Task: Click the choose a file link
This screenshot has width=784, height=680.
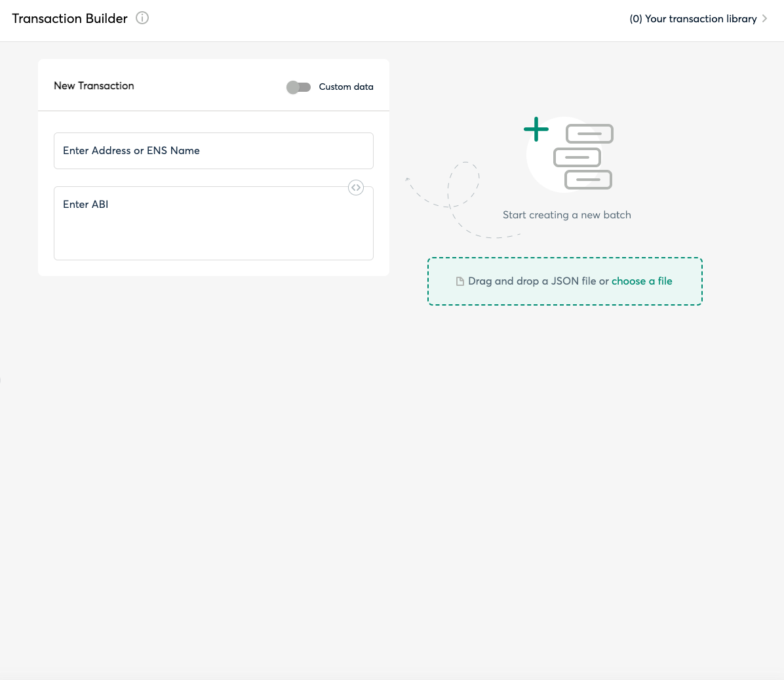Action: click(x=642, y=281)
